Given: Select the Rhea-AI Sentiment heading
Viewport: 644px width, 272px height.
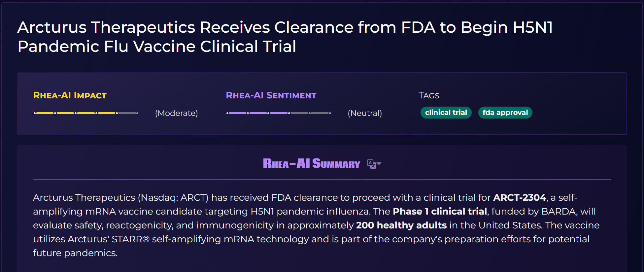Looking at the screenshot, I should pyautogui.click(x=271, y=95).
